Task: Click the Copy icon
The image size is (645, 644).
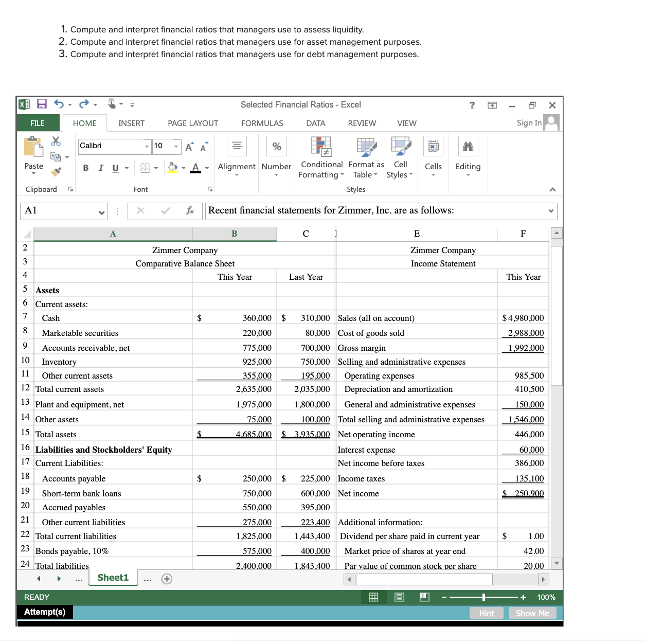Action: pos(56,156)
